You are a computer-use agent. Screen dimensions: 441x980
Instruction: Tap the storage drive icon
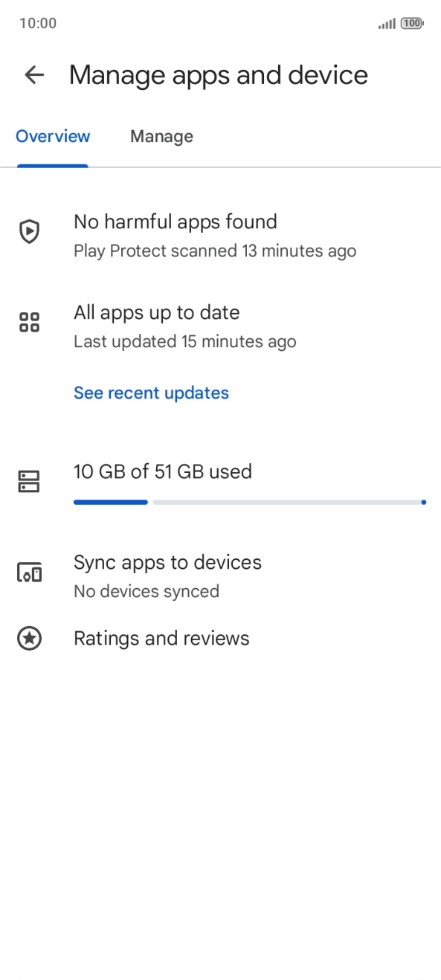click(x=29, y=482)
